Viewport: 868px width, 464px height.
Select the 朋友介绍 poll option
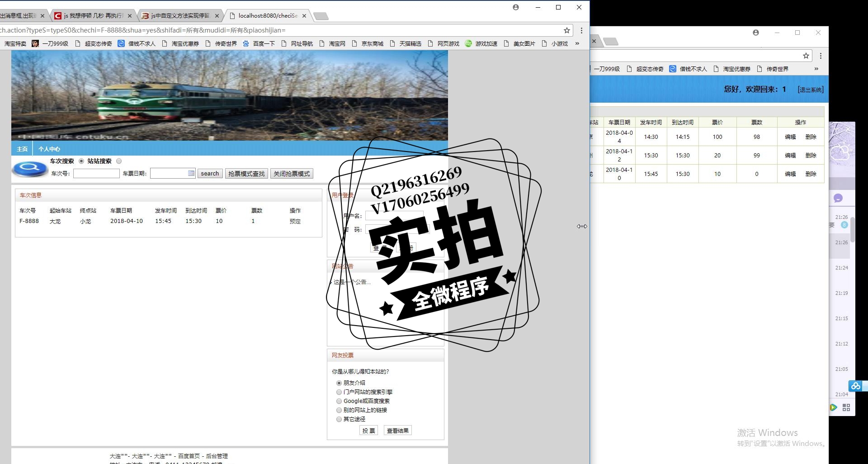339,383
